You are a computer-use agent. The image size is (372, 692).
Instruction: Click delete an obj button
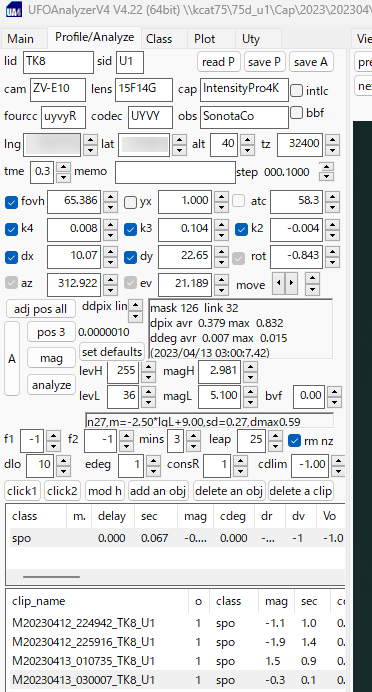[229, 491]
